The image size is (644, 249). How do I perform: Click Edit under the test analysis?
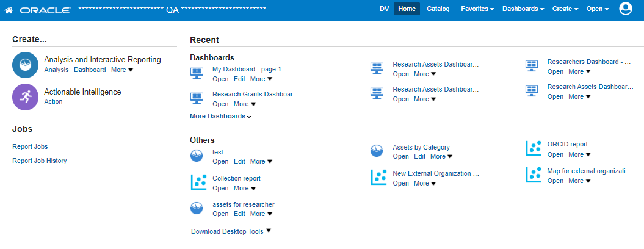coord(239,162)
